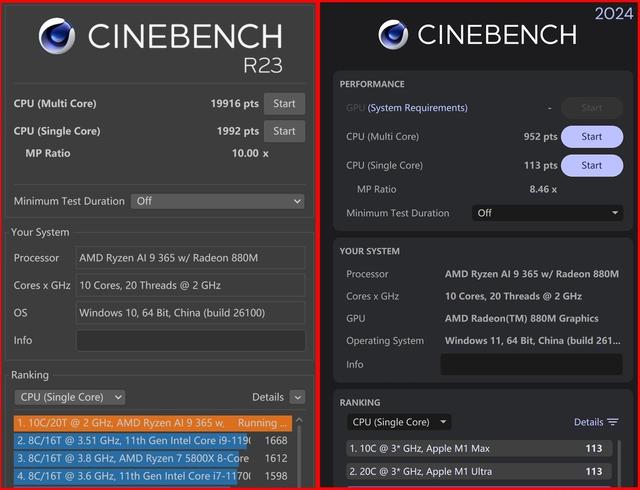The width and height of the screenshot is (640, 490).
Task: Select the AMD Ryzen 7 5800X ranking entry
Action: coord(151,459)
